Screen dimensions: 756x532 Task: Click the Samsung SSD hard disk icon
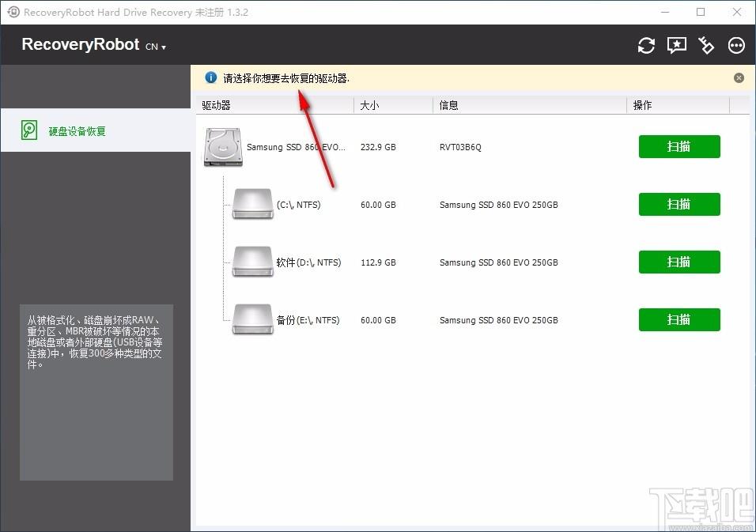pos(223,148)
